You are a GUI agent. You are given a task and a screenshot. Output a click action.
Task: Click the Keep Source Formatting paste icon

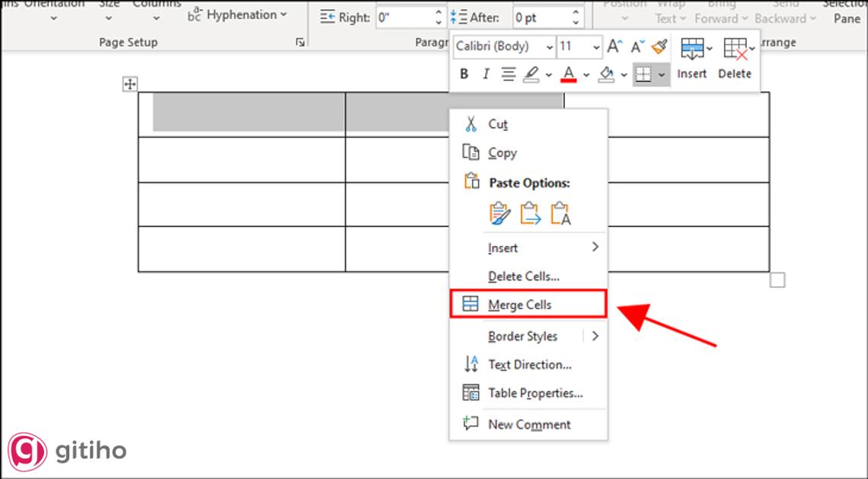[499, 213]
